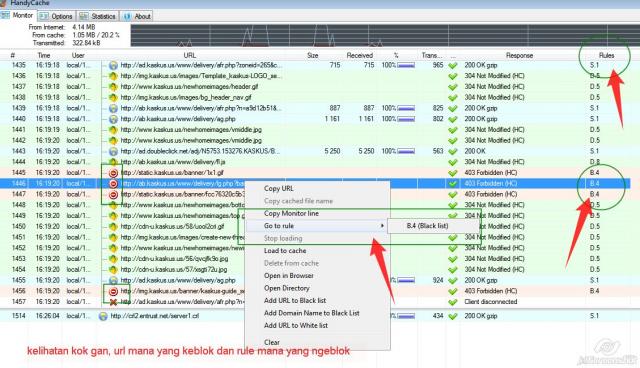
Task: Choose Copy URL from the context menu
Action: point(279,188)
